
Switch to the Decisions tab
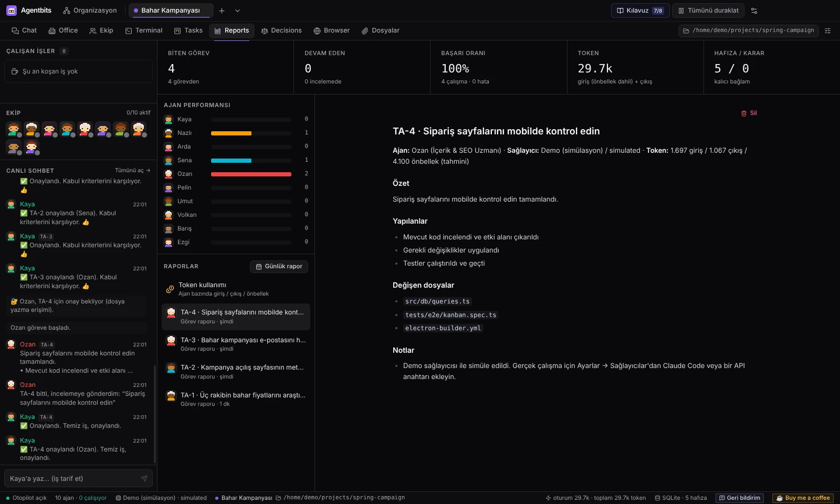tap(281, 30)
